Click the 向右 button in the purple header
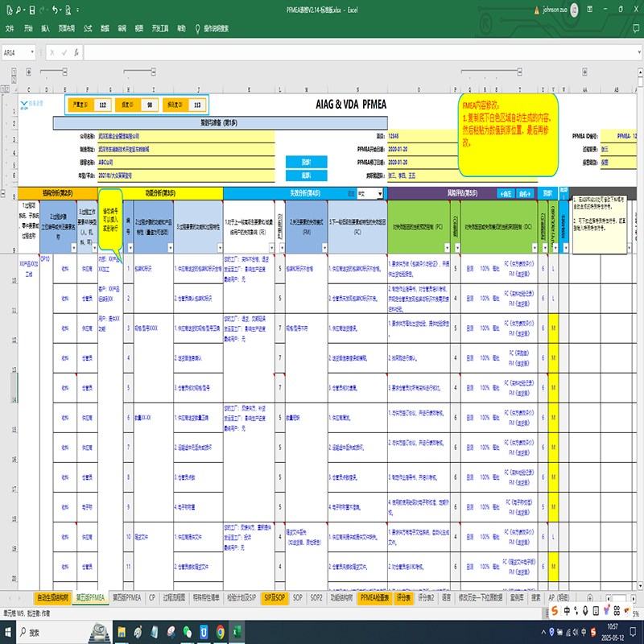Screen dimensions: 644x644 tap(525, 193)
